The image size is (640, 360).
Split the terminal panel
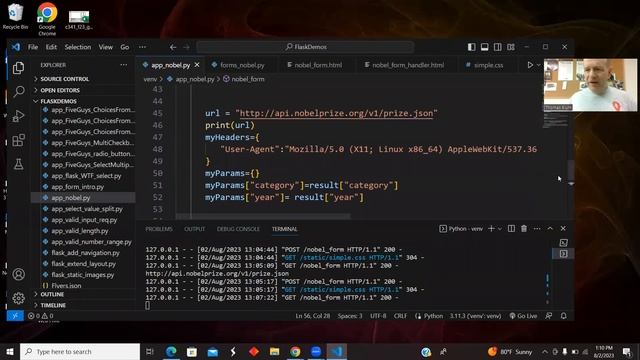click(511, 229)
